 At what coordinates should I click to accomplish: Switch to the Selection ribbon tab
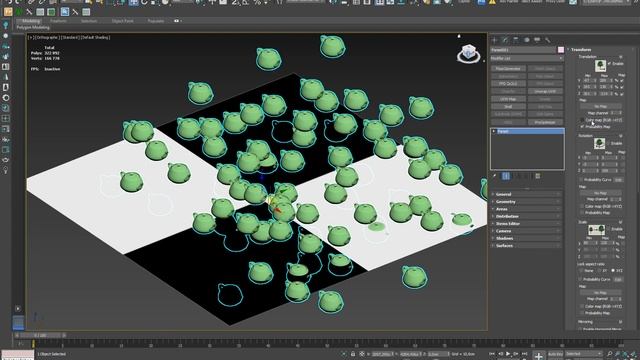[x=89, y=21]
